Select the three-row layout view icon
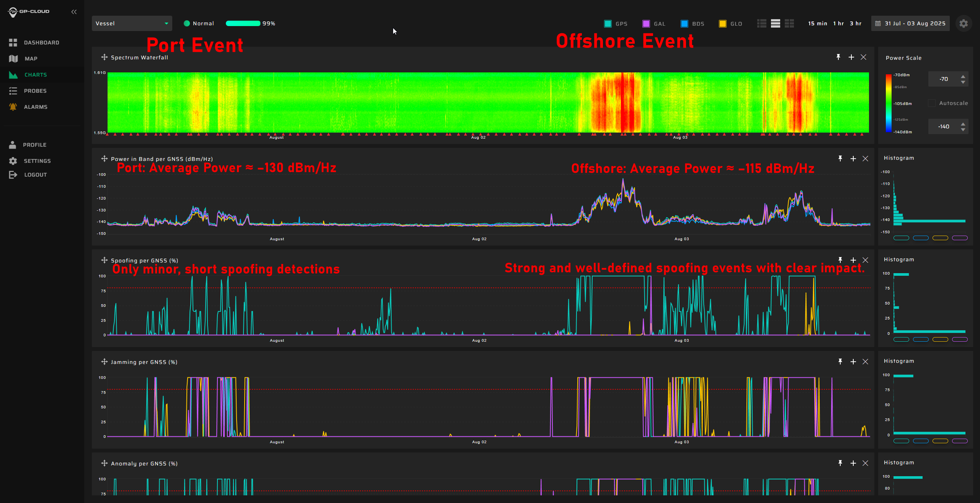This screenshot has height=503, width=980. [x=776, y=23]
